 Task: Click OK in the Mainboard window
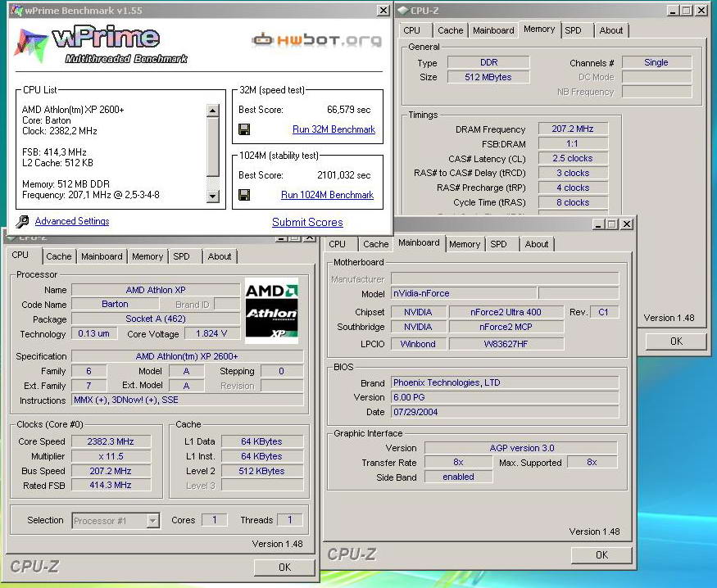tap(601, 554)
